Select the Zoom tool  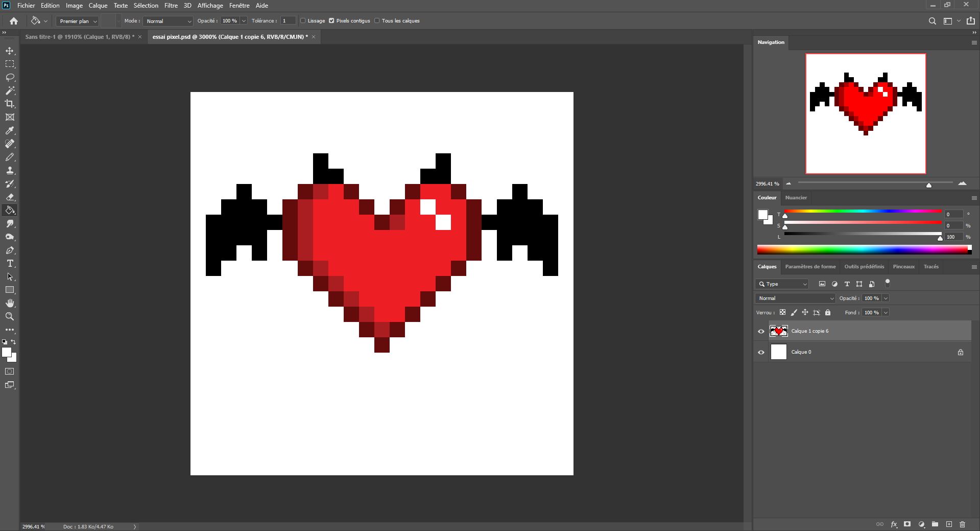[x=10, y=316]
